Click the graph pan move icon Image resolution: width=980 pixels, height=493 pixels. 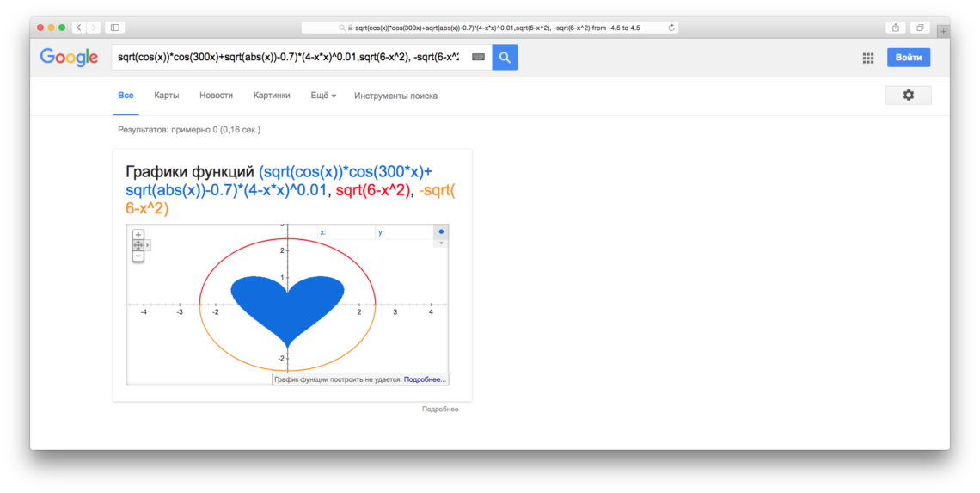(x=138, y=245)
